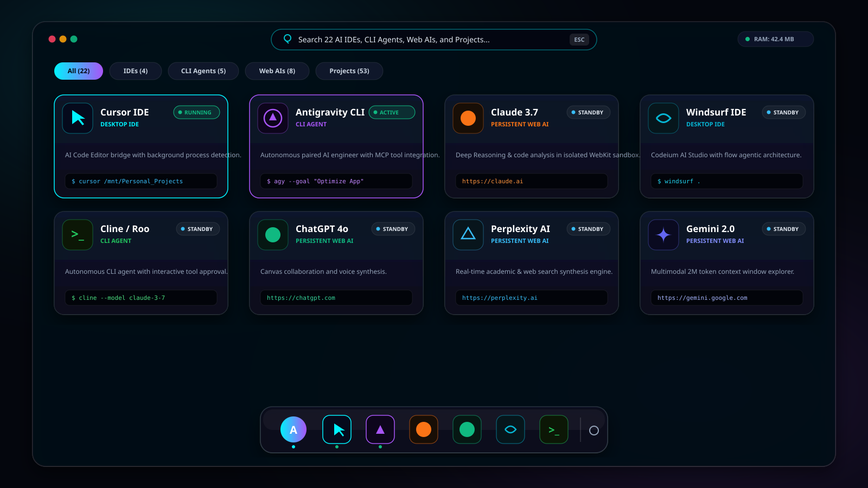Switch to the Web AIs (8) tab
Viewport: 868px width, 488px height.
tap(277, 71)
